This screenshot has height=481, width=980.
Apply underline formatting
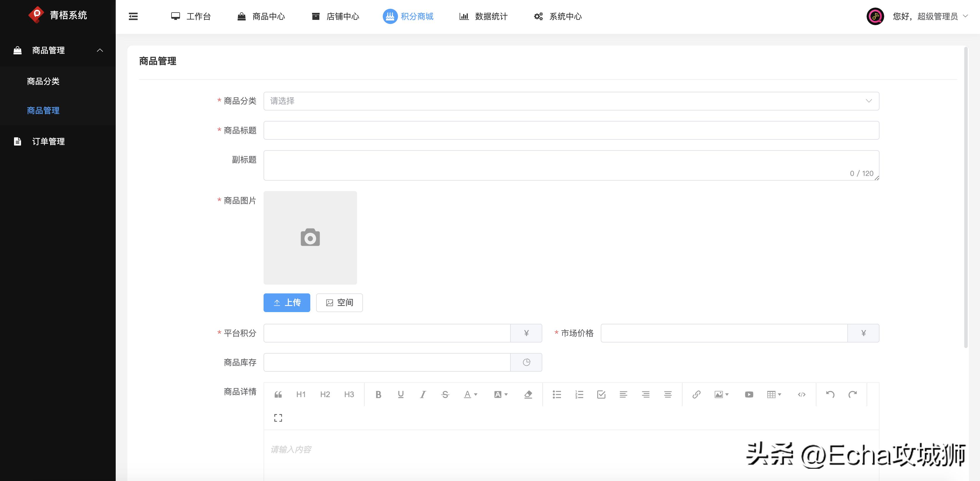click(400, 394)
